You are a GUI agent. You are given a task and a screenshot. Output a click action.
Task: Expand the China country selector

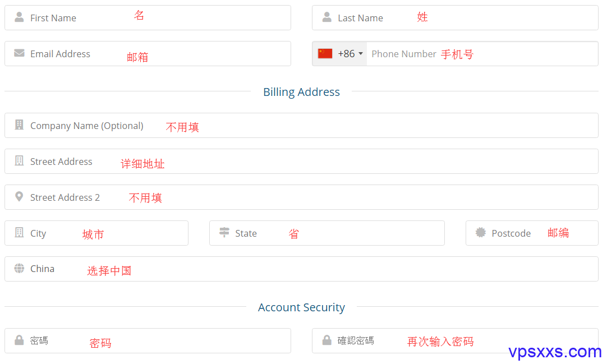click(x=302, y=269)
